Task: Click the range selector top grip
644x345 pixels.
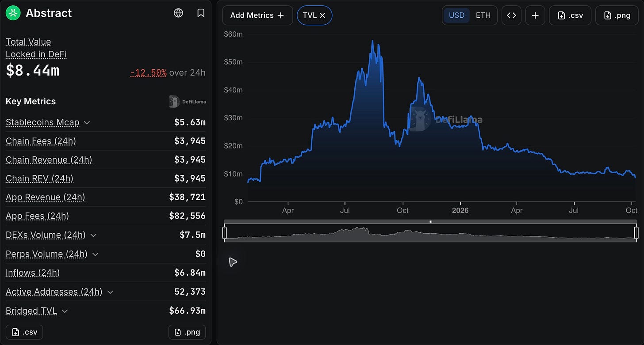Action: (430, 221)
